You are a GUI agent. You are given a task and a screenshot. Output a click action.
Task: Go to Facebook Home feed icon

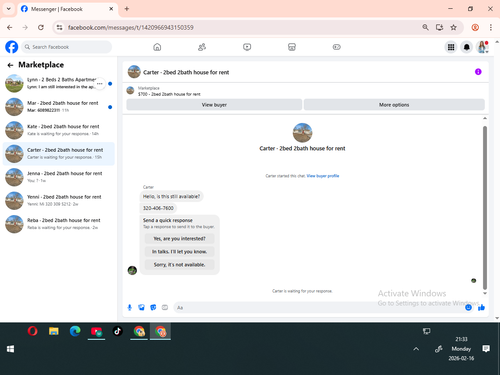click(x=157, y=47)
